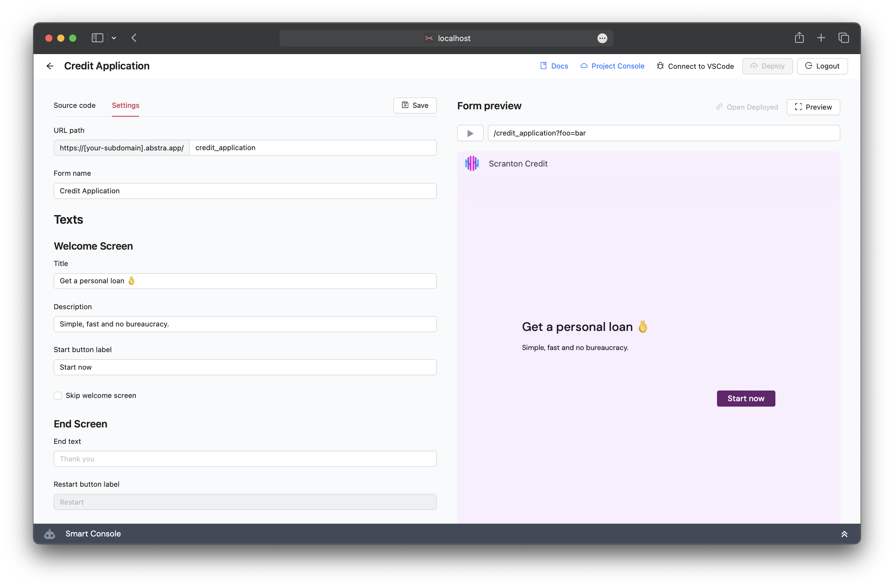Viewport: 894px width, 588px height.
Task: Go back with the browser back arrow
Action: [x=134, y=38]
